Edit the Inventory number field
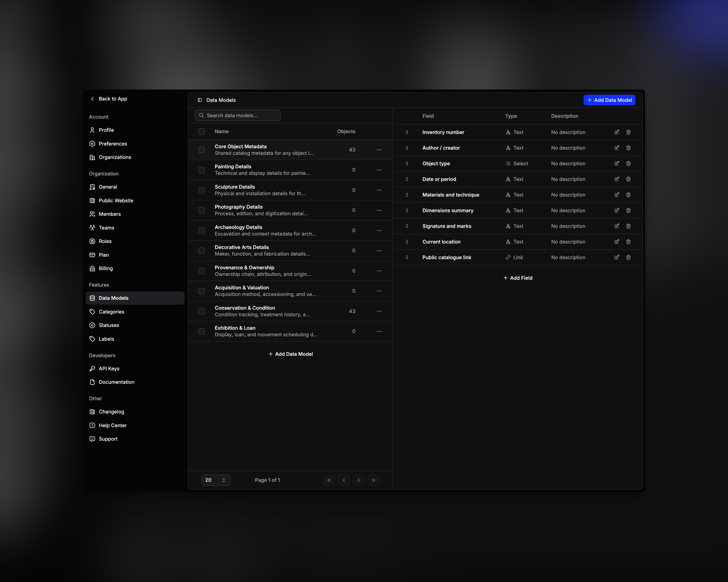Image resolution: width=728 pixels, height=582 pixels. (616, 132)
